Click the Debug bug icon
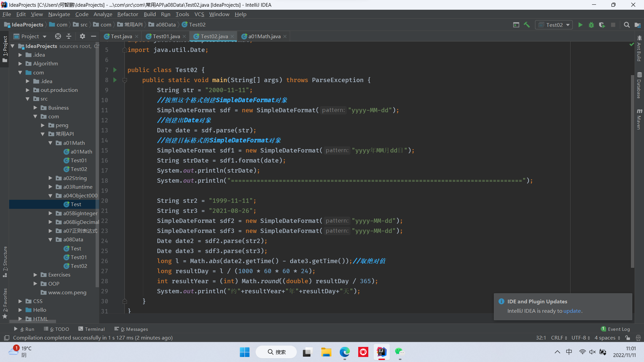The image size is (644, 362). 591,25
